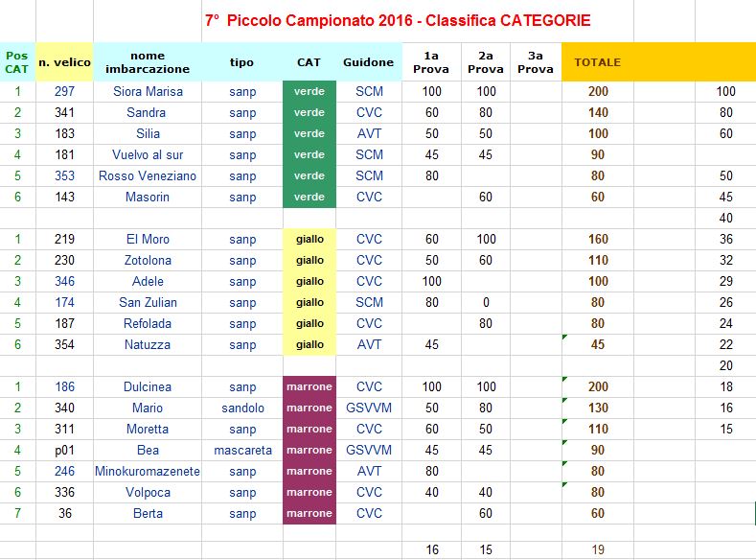The height and width of the screenshot is (560, 756).
Task: Select the Pos CAT header cell
Action: (17, 62)
